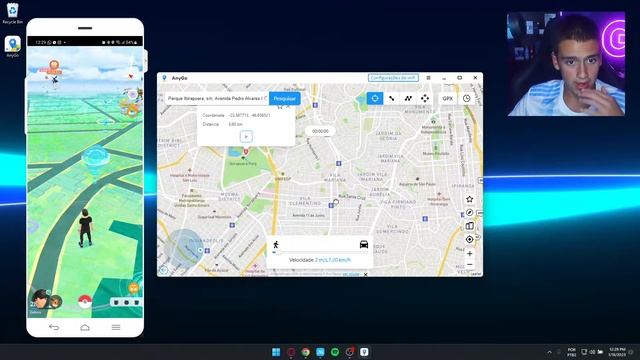Open the GPX import button
Screen dimensions: 640x360
pos(448,98)
